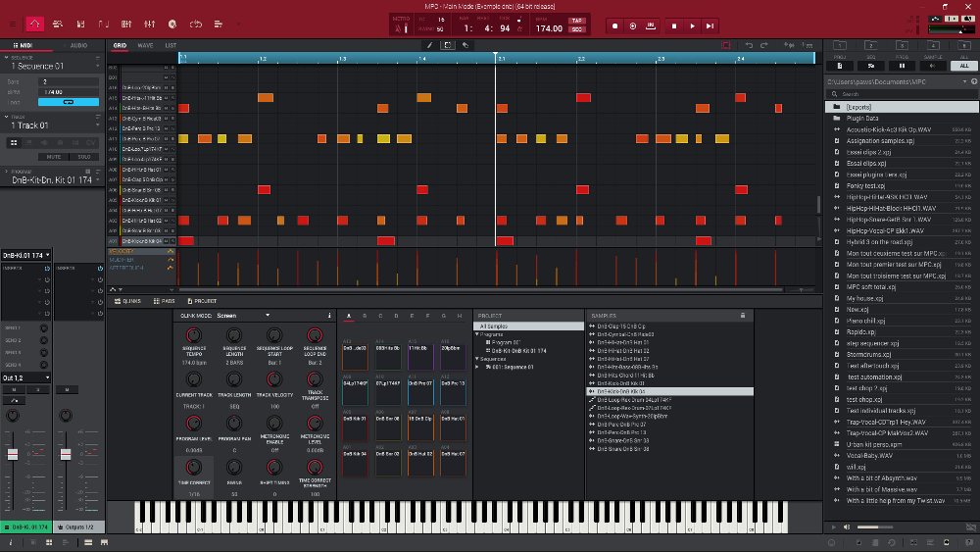The height and width of the screenshot is (552, 980).
Task: Start recording with the Record button
Action: [x=615, y=26]
